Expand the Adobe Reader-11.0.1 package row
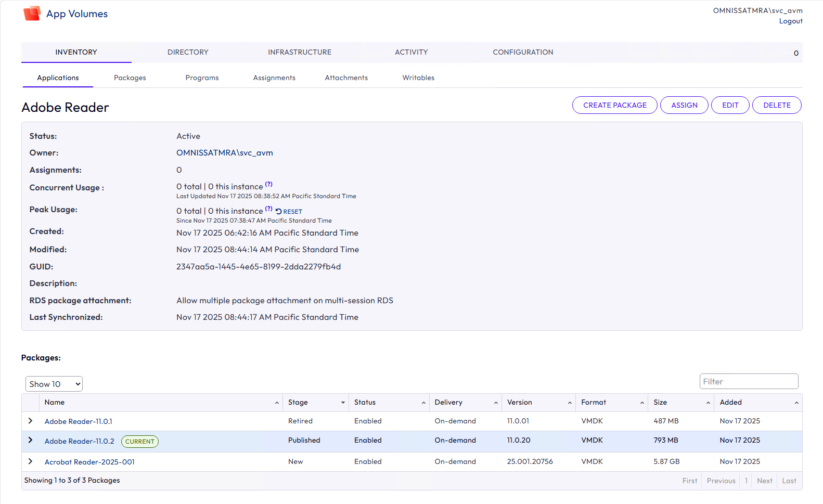Screen dimensions: 823x504 30,421
